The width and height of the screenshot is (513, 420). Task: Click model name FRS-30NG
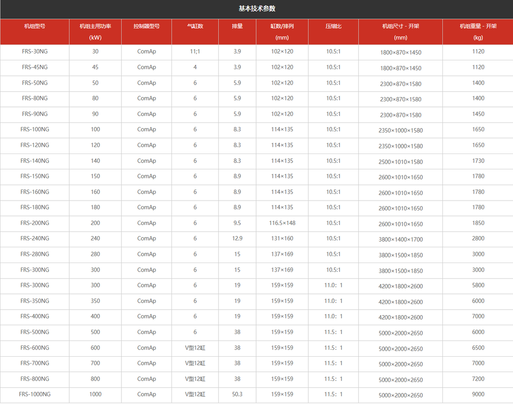tap(35, 51)
